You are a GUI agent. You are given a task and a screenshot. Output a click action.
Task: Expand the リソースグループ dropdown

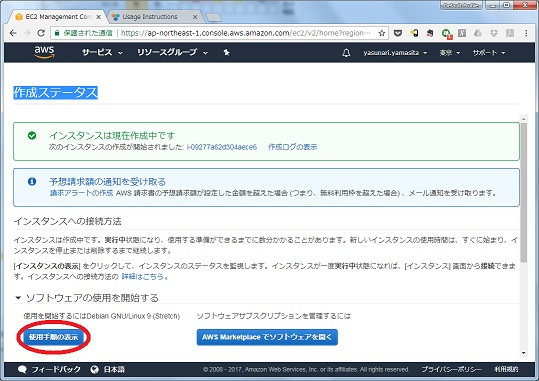172,52
